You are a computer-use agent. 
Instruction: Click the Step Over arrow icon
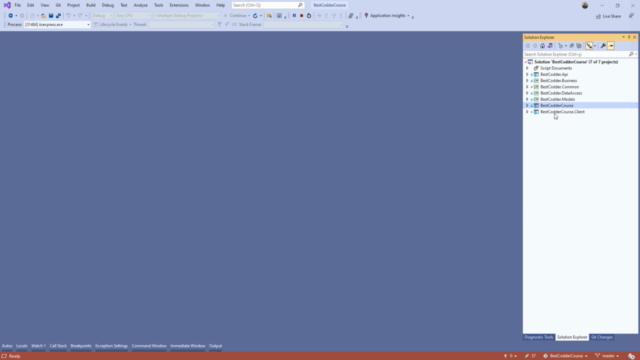pyautogui.click(x=333, y=16)
